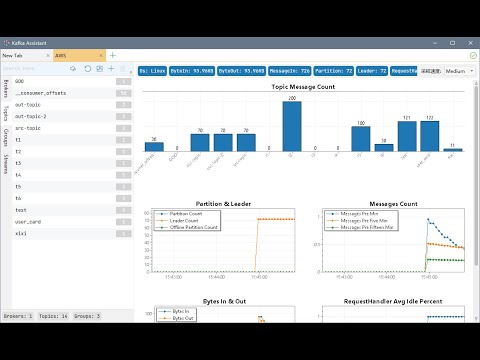The width and height of the screenshot is (480, 360).
Task: Open a new tab with plus button
Action: tap(113, 55)
